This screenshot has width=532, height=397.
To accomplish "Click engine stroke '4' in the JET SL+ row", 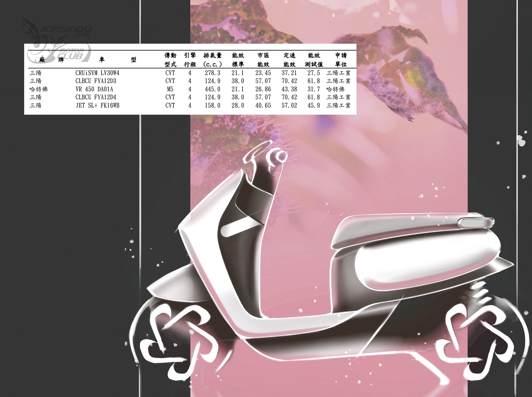I will [190, 105].
